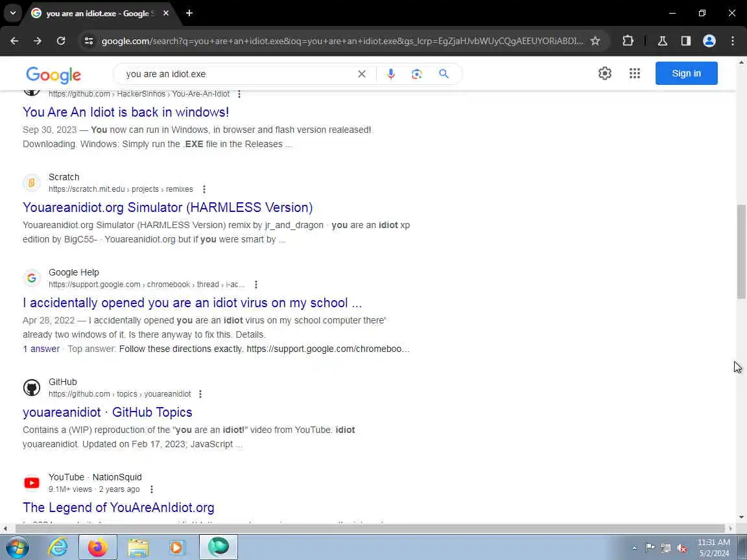747x560 pixels.
Task: Click the Scratch result favicon
Action: pos(31,183)
